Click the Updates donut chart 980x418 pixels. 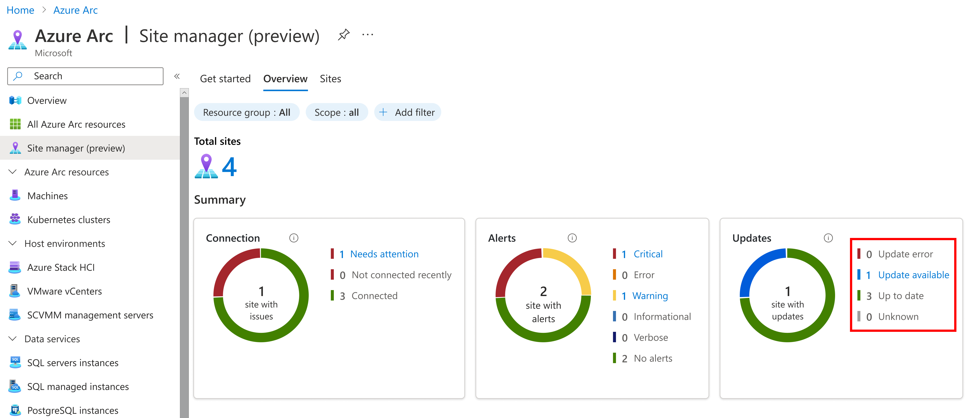click(787, 295)
